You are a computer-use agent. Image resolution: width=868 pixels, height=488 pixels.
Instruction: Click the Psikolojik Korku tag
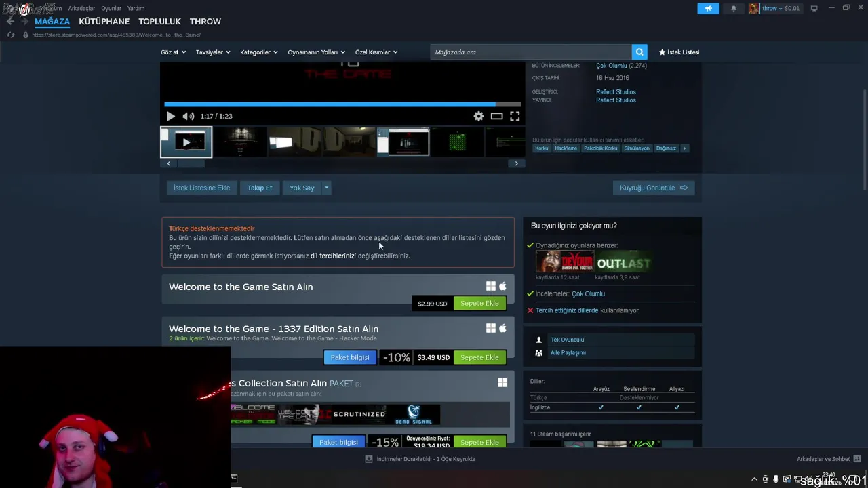[x=601, y=148]
